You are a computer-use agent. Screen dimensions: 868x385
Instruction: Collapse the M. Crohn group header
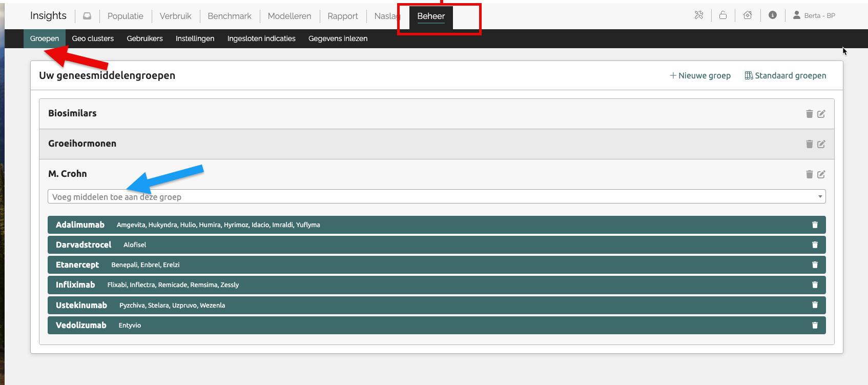[67, 174]
